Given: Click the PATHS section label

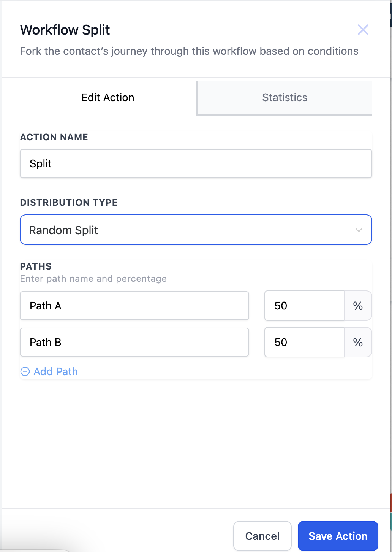Looking at the screenshot, I should pyautogui.click(x=36, y=266).
